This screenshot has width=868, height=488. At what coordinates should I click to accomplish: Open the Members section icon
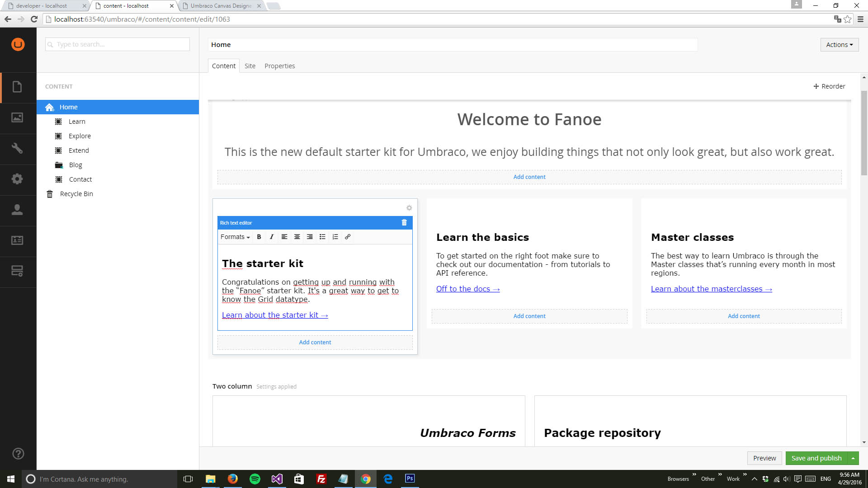click(x=17, y=240)
